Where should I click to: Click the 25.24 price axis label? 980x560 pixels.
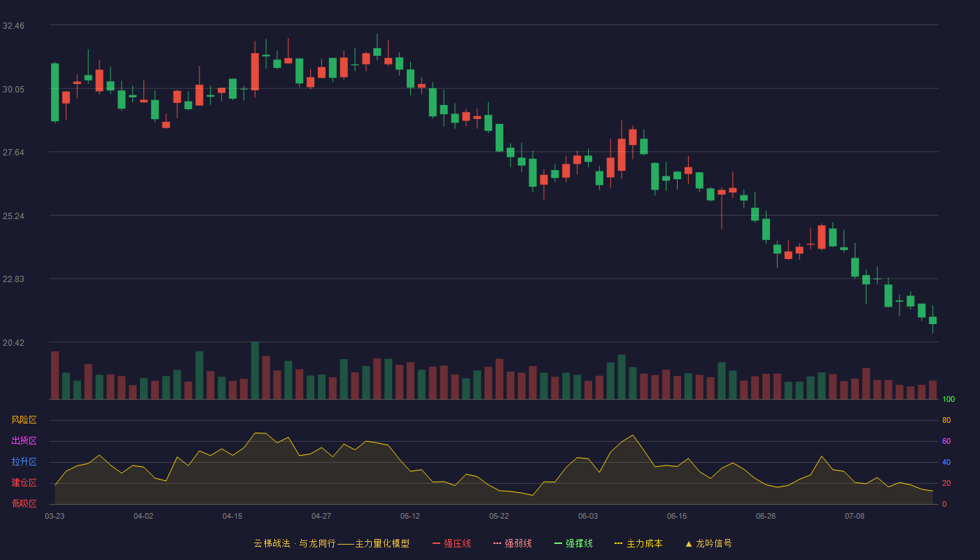point(13,216)
